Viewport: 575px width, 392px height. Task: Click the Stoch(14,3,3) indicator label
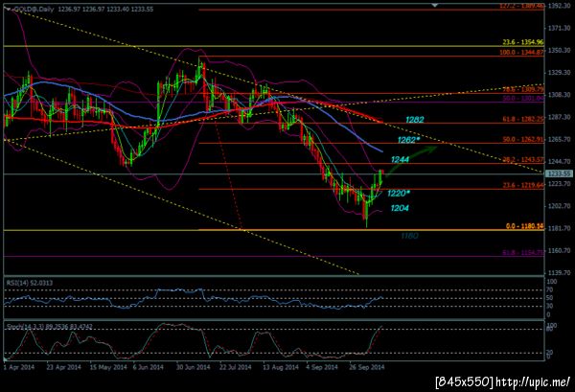(49, 327)
